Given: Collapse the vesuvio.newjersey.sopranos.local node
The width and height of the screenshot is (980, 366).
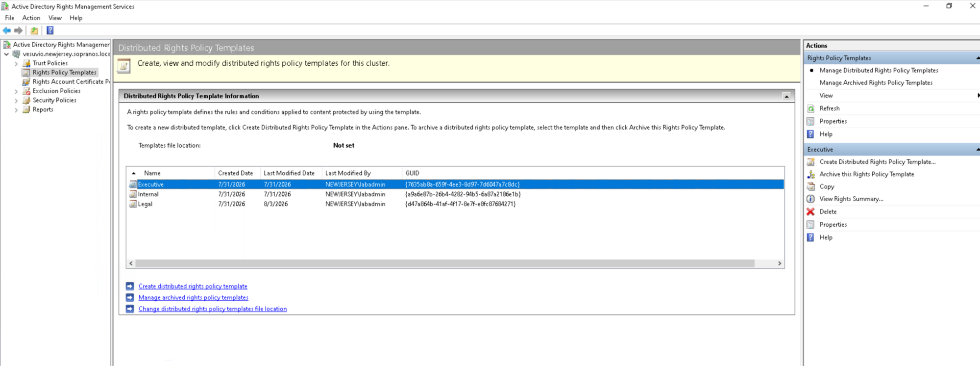Looking at the screenshot, I should [6, 54].
